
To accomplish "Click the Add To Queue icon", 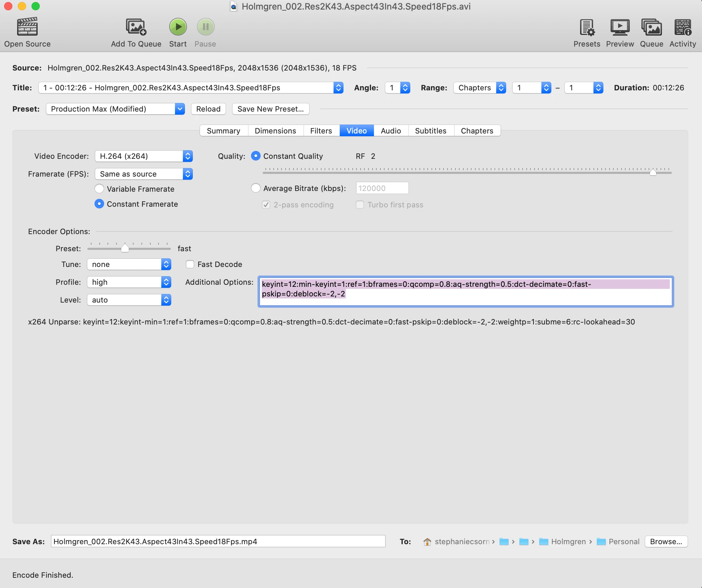I will (136, 27).
